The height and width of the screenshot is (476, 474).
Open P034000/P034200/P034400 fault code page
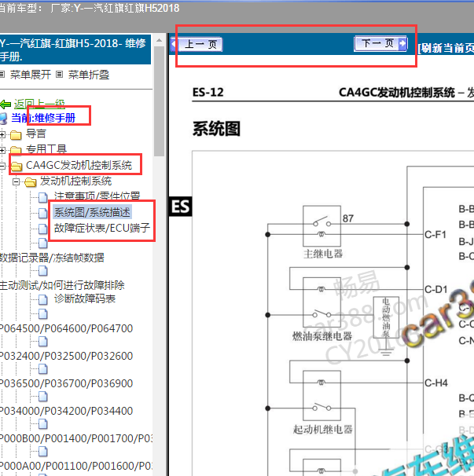(66, 411)
